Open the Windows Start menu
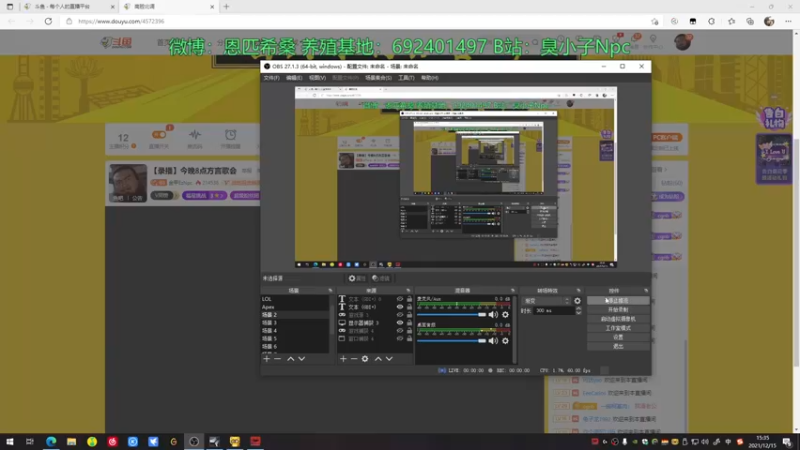800x450 pixels. [10, 441]
